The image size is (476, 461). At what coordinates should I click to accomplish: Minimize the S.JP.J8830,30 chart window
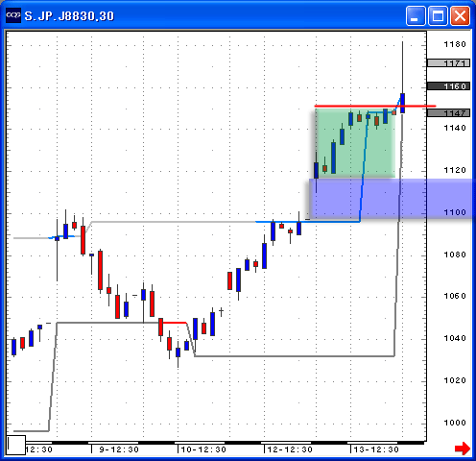416,15
